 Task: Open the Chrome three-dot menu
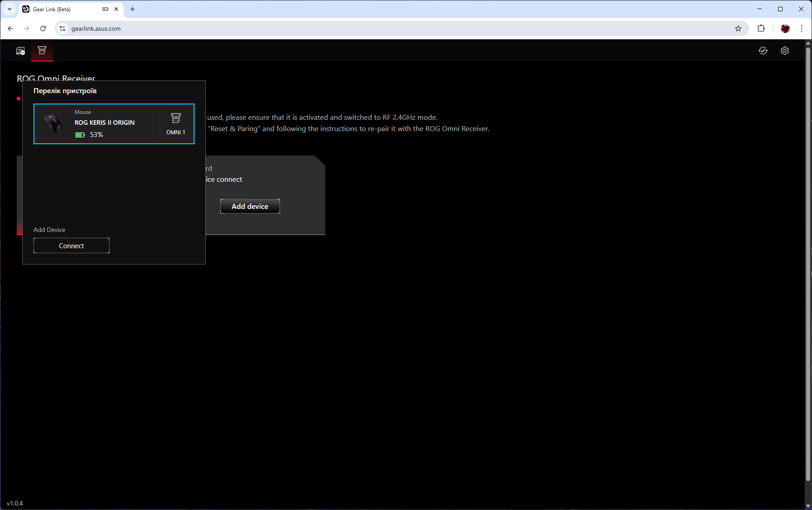pos(802,28)
